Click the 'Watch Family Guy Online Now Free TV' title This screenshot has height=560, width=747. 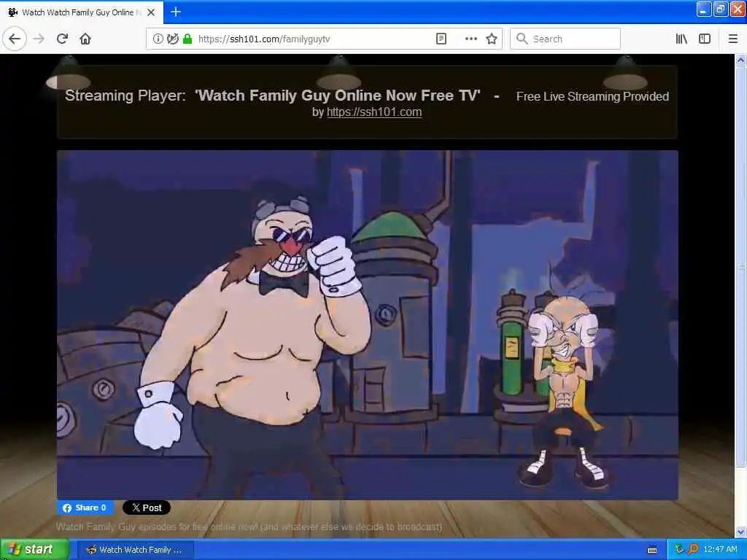pos(338,96)
